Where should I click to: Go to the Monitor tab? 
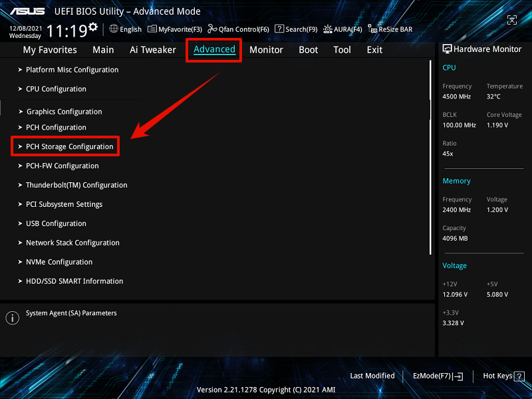pyautogui.click(x=266, y=50)
